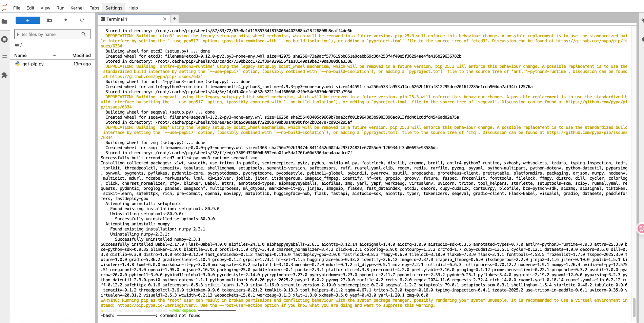Click the search icon in file filter
Image resolution: width=644 pixels, height=323 pixels.
point(84,34)
